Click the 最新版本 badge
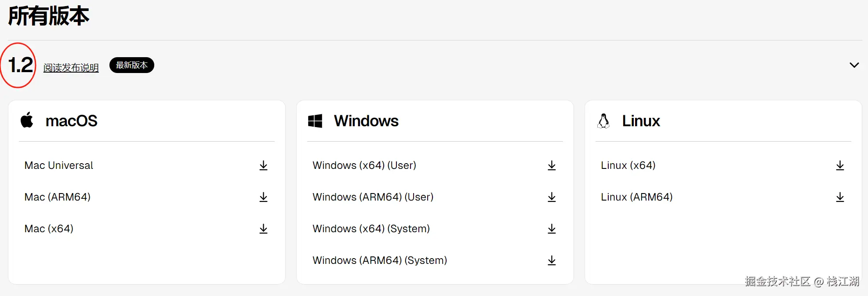Viewport: 868px width, 296px height. [131, 65]
